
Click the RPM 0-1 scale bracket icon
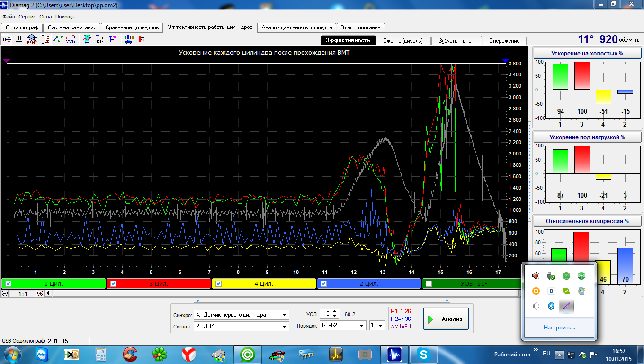(46, 39)
